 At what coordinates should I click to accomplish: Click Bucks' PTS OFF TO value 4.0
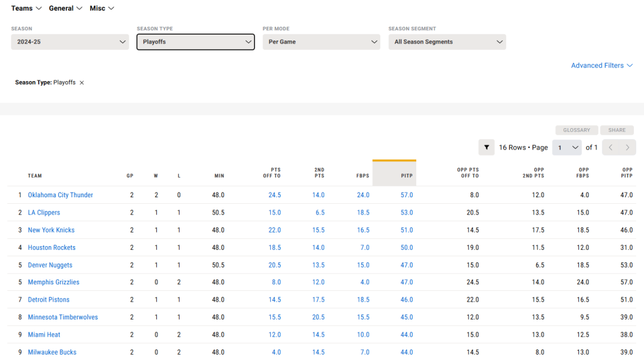coord(277,352)
